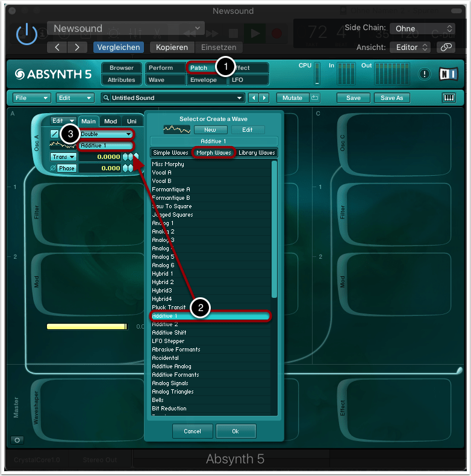Viewport: 471px width, 476px height.
Task: Switch to the Envelope tab
Action: [x=207, y=80]
